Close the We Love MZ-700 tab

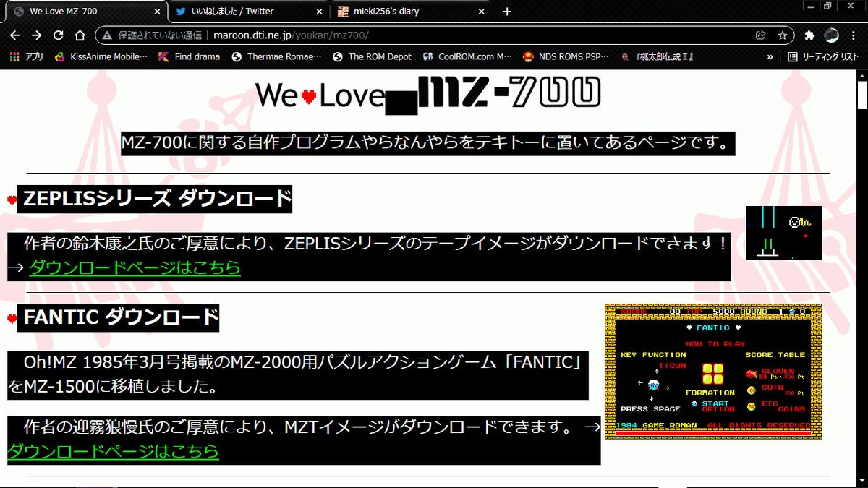(156, 12)
